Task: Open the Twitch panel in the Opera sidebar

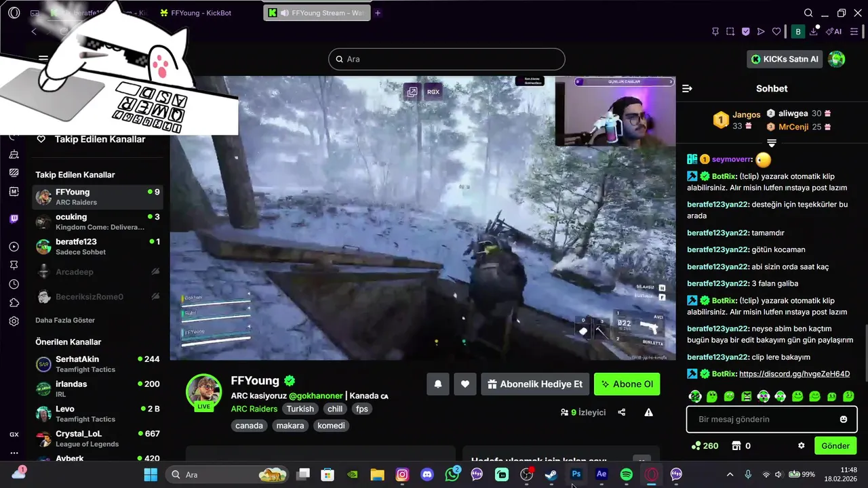Action: pos(14,219)
